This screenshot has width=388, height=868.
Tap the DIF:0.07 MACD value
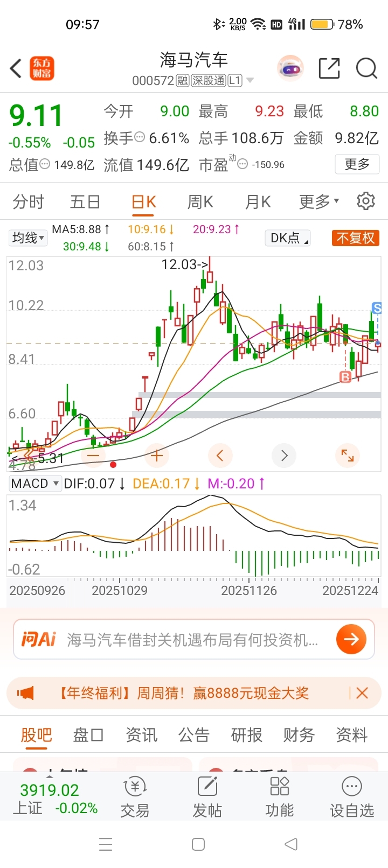94,484
